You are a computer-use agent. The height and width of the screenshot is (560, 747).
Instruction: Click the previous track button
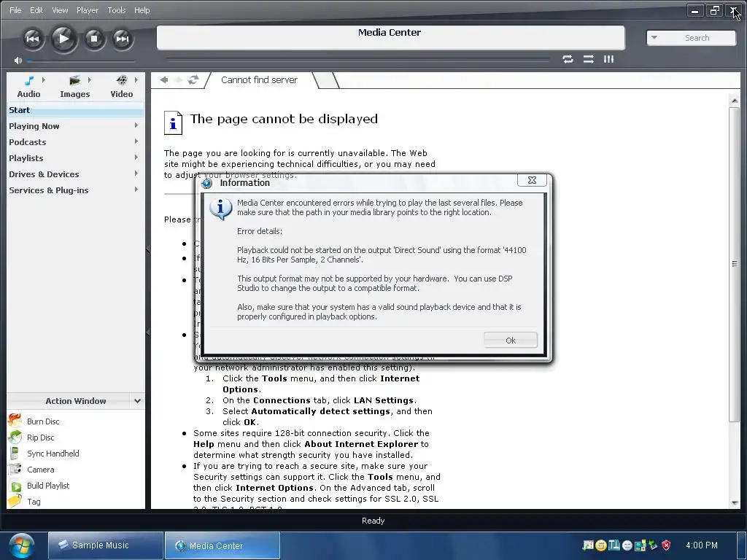coord(32,39)
